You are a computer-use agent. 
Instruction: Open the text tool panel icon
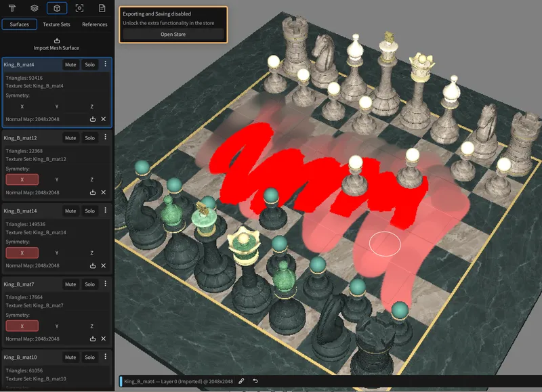click(x=12, y=8)
